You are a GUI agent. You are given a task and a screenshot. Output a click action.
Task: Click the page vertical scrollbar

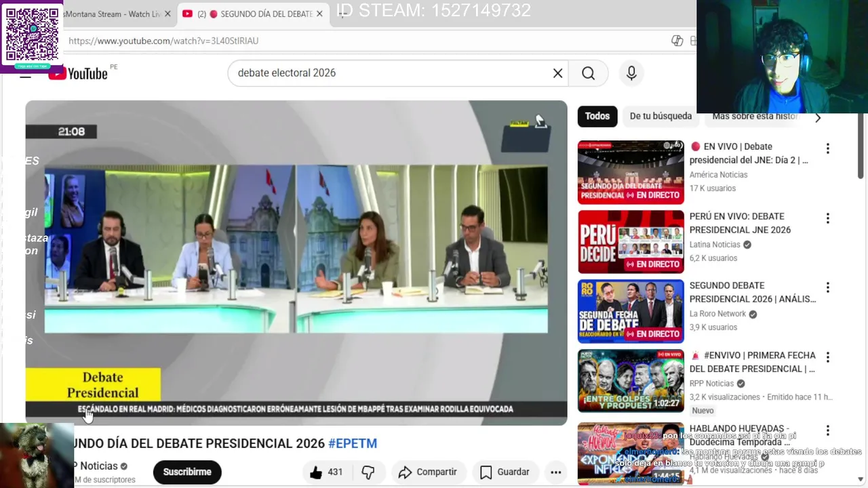tap(861, 146)
